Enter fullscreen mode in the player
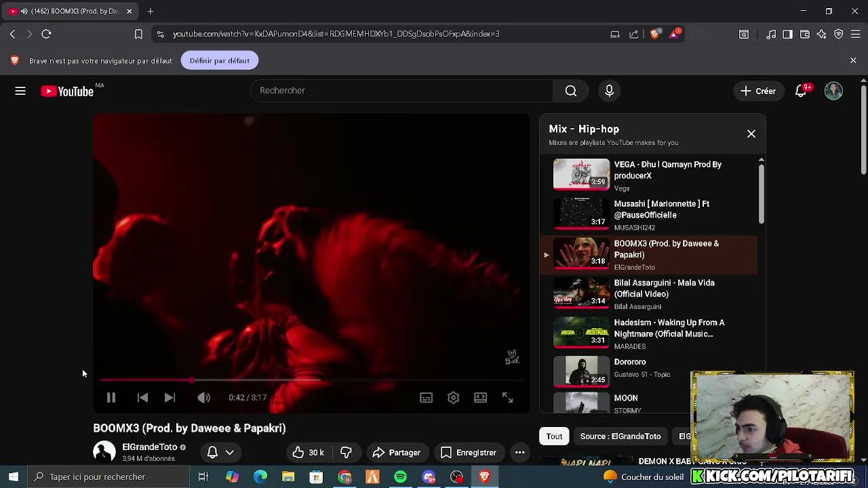 [507, 398]
